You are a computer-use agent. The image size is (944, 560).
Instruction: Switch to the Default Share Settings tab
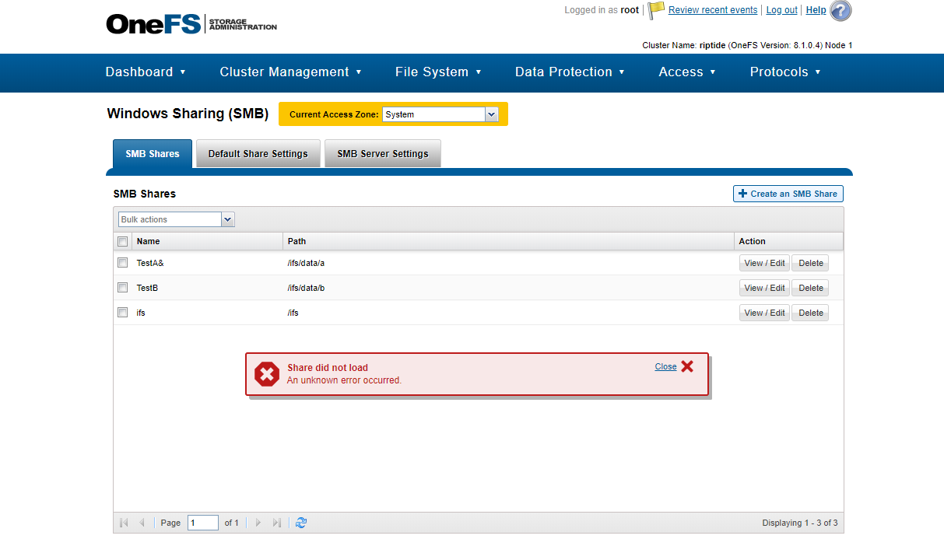[x=258, y=152]
